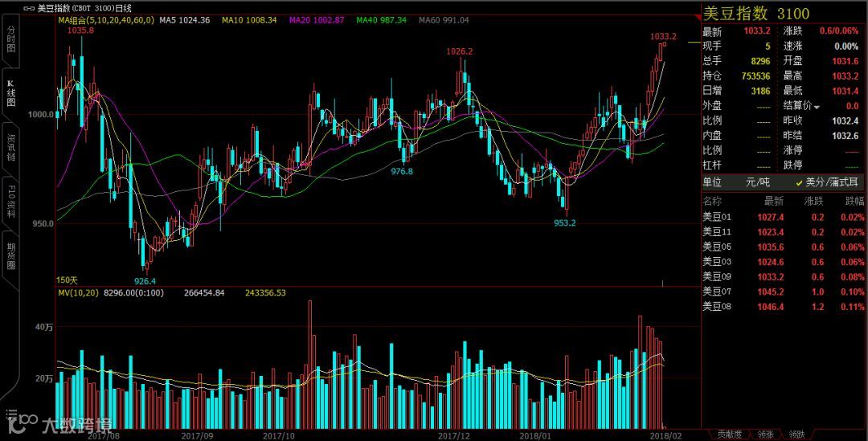Select the 美豆09 contract row
Screen dimensions: 868x441
pos(784,277)
